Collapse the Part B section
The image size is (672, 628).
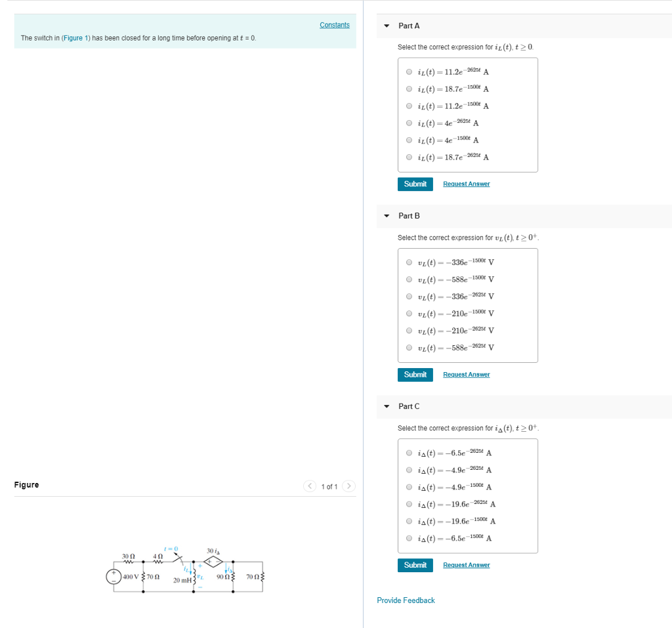pyautogui.click(x=387, y=216)
